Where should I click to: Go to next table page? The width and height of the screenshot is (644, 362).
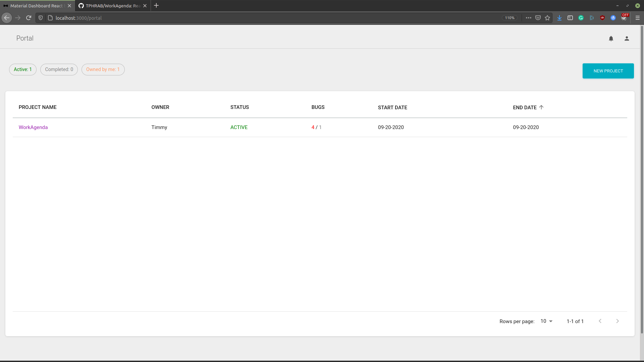[618, 321]
